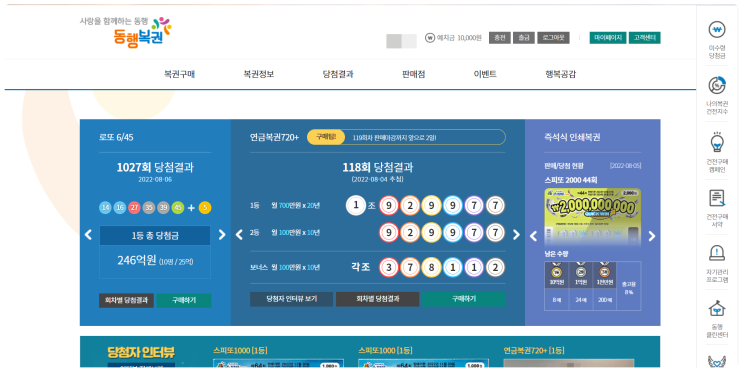743x372 pixels.
Task: Click the 119회차 판매마감 notice text
Action: click(x=394, y=138)
